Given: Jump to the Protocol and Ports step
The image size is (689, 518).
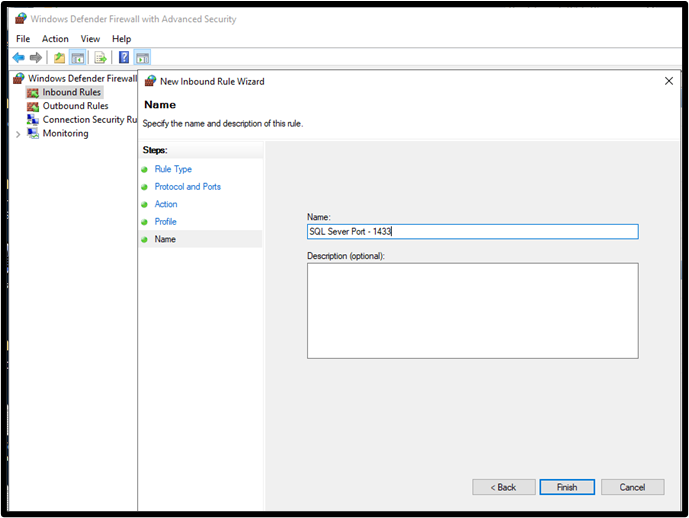Looking at the screenshot, I should tap(188, 187).
